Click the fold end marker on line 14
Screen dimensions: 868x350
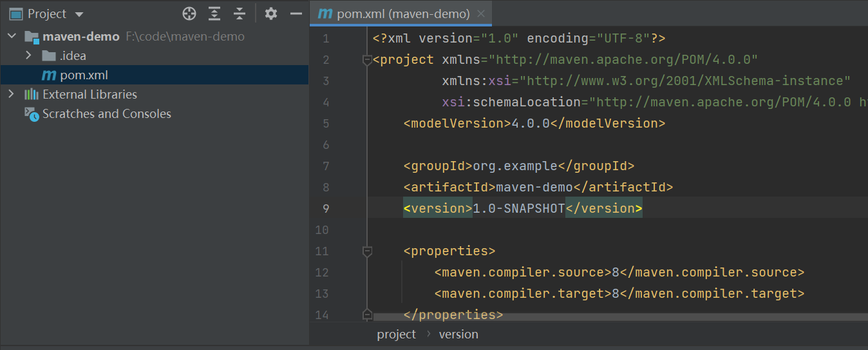pyautogui.click(x=367, y=314)
